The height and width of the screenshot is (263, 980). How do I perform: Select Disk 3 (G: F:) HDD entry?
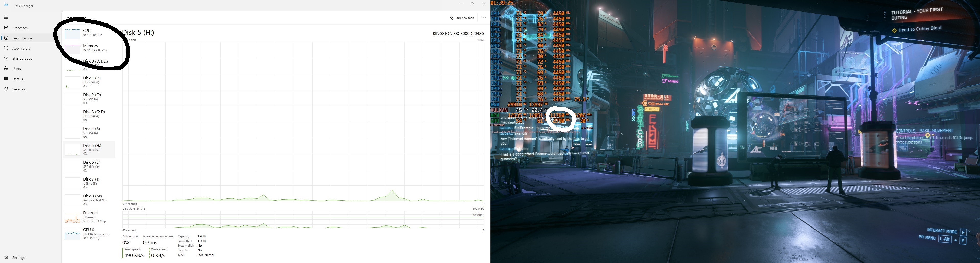click(89, 116)
